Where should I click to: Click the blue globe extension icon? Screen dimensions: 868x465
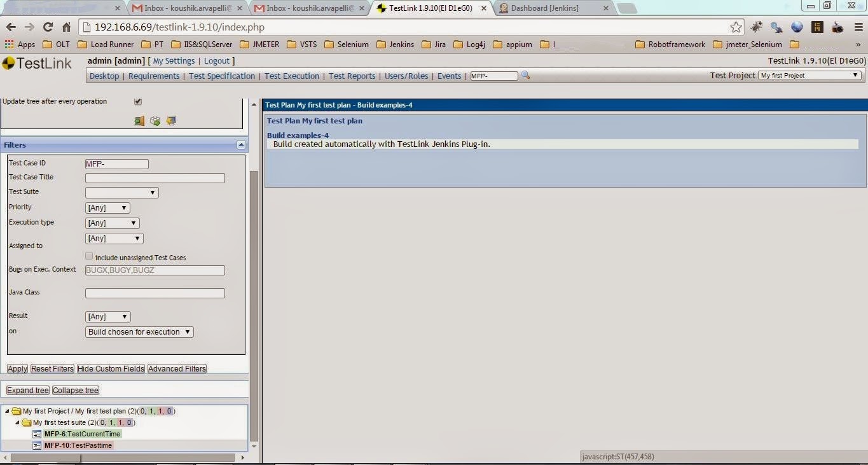(797, 27)
